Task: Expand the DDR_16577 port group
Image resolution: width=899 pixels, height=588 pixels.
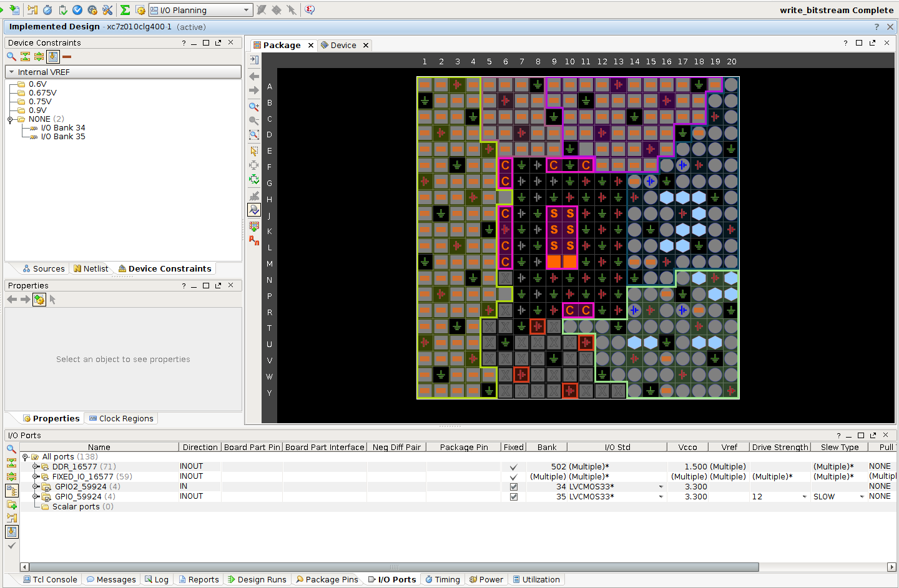Action: (36, 467)
